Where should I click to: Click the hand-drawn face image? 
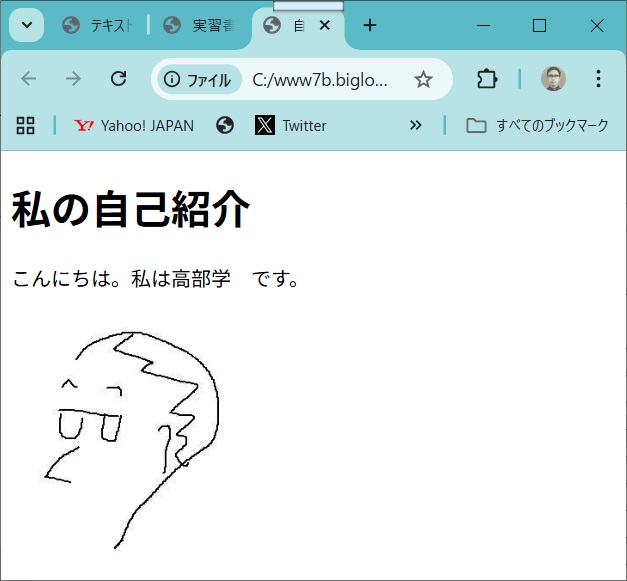pyautogui.click(x=132, y=440)
